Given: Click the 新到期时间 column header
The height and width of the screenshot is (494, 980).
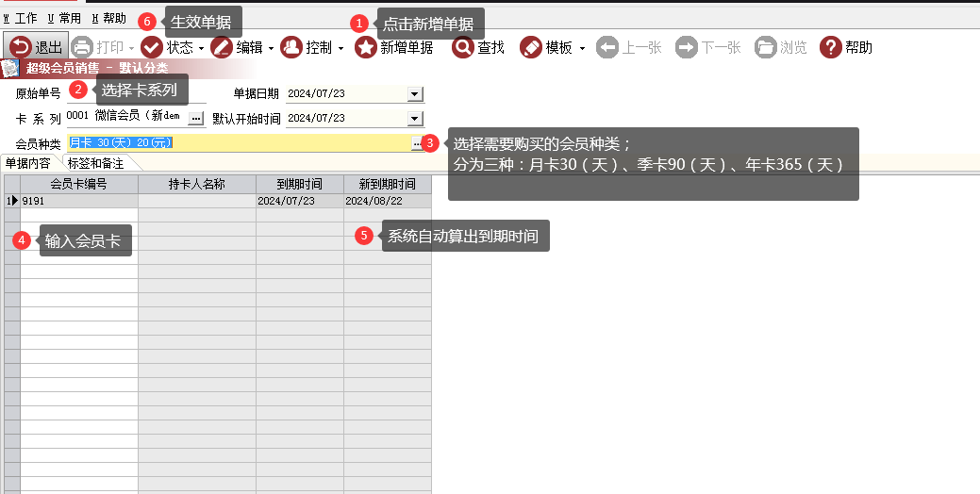Looking at the screenshot, I should (388, 184).
